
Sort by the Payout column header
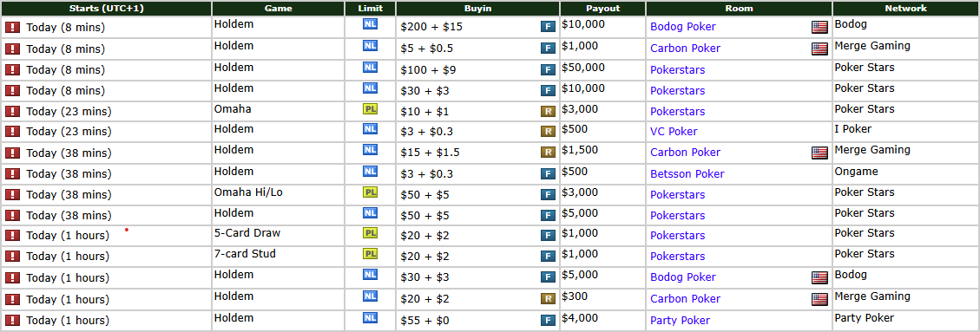602,8
